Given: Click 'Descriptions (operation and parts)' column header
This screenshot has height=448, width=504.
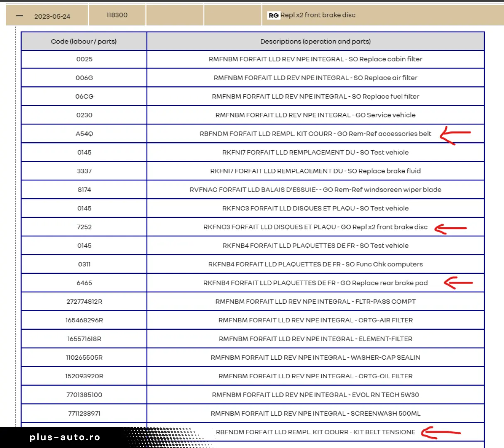Looking at the screenshot, I should (x=316, y=41).
